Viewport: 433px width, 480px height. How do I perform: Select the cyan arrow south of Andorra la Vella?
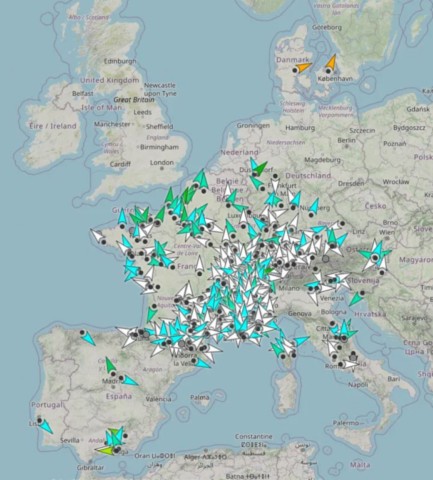click(202, 363)
